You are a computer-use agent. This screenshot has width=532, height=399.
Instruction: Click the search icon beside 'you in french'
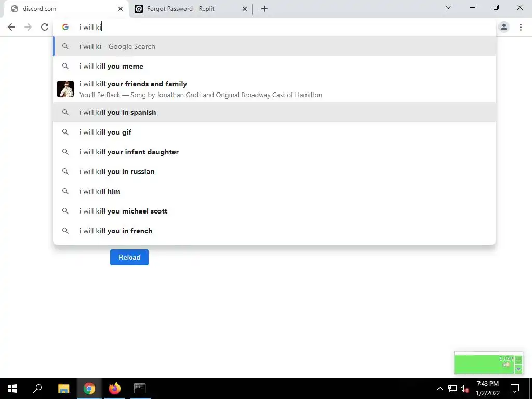[65, 231]
